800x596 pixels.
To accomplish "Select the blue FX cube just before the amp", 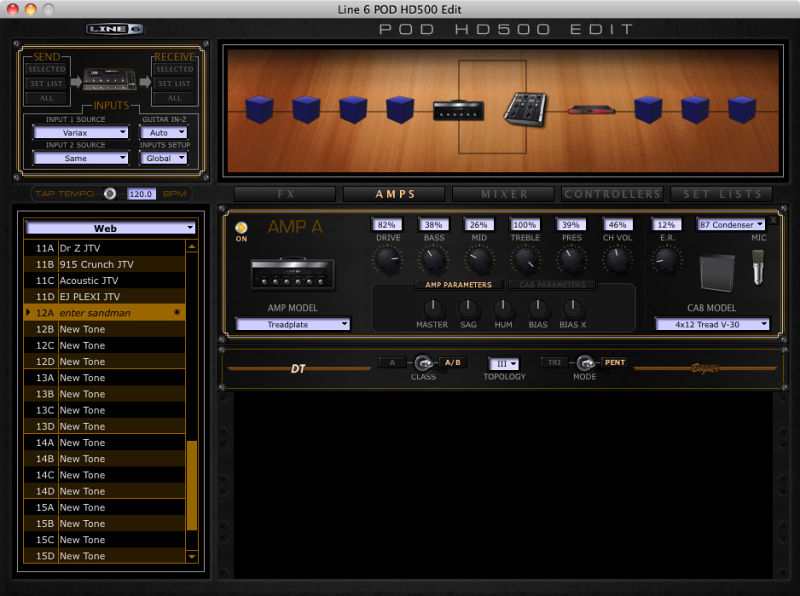I will (400, 109).
